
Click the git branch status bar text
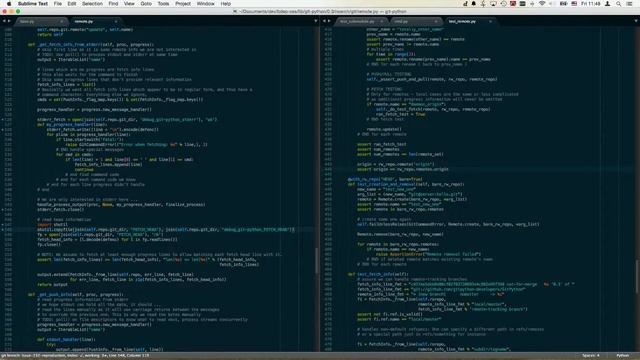[75, 356]
